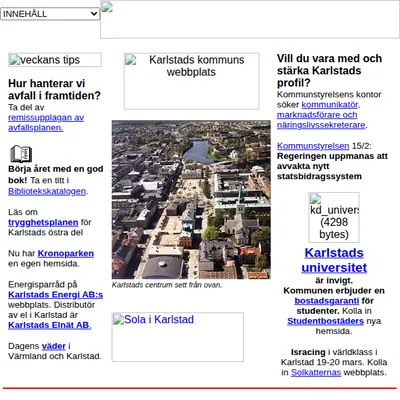Open the trygghetsplanen link

pos(43,222)
